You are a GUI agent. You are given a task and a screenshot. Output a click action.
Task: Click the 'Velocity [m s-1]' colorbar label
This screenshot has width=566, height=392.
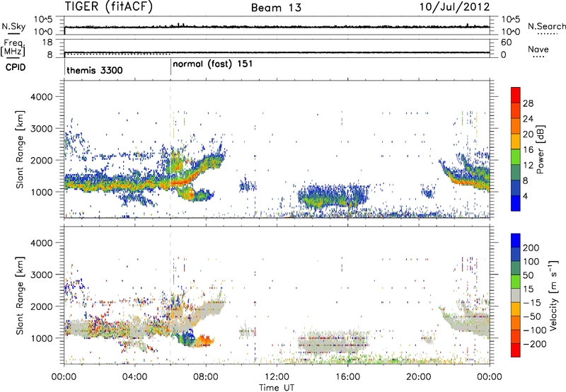pyautogui.click(x=553, y=295)
